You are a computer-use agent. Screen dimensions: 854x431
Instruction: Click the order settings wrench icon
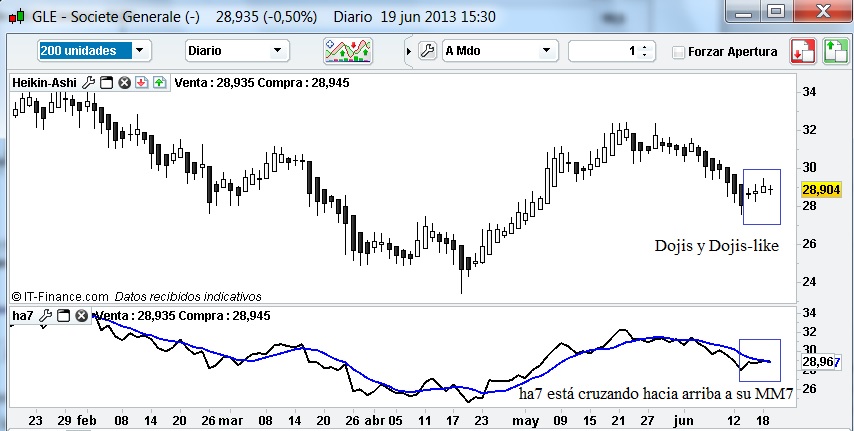pyautogui.click(x=428, y=51)
